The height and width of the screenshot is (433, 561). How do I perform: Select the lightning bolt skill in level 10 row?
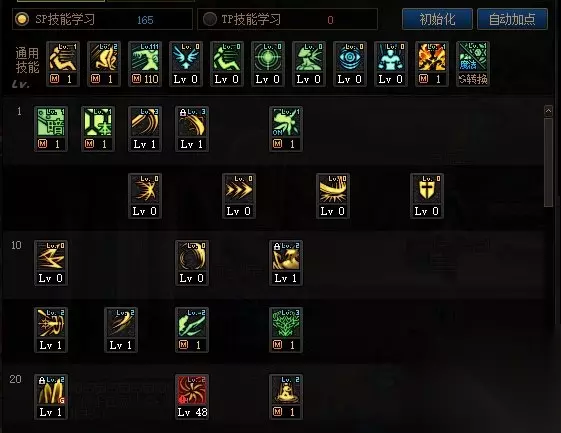click(x=51, y=263)
